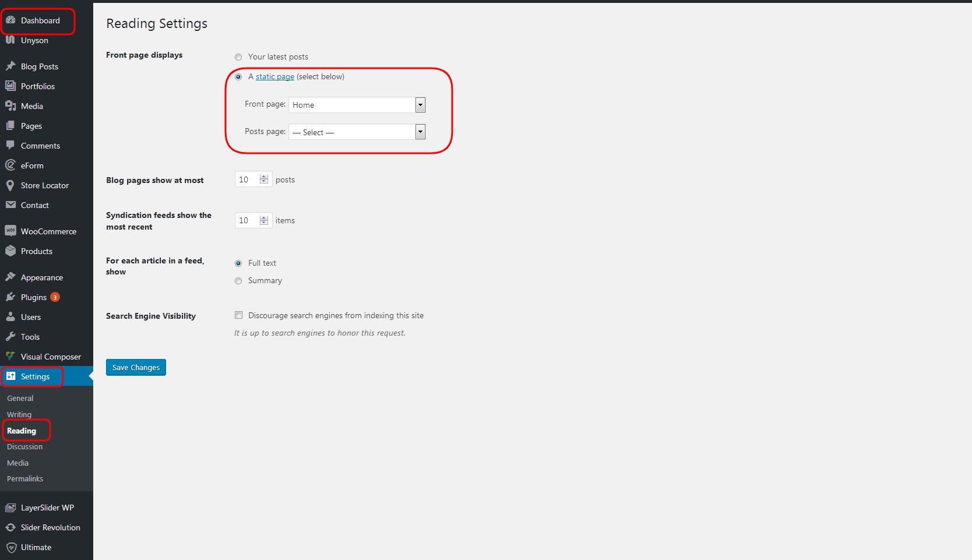This screenshot has width=972, height=560.
Task: Increase Blog pages show at most value
Action: tap(264, 177)
